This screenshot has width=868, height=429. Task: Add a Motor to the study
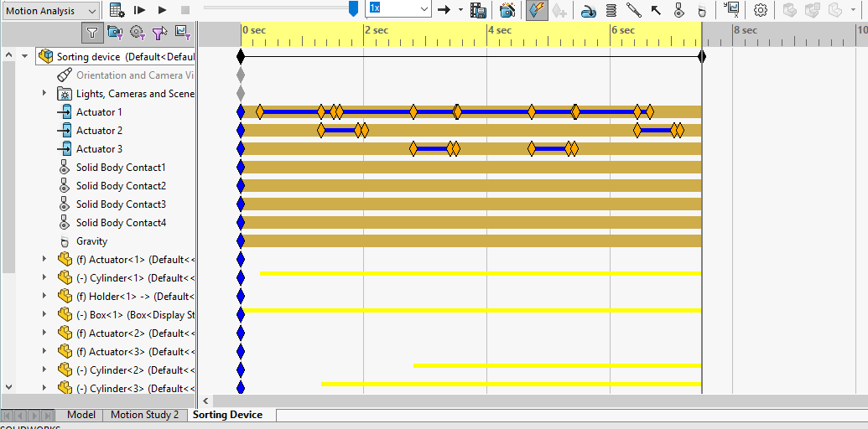tap(589, 10)
